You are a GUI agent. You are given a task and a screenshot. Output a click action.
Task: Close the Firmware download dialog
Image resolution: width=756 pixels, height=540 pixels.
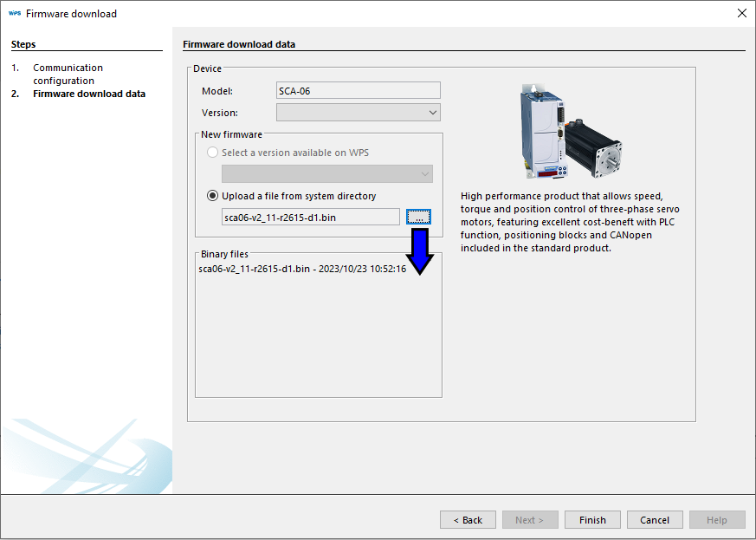pos(741,13)
